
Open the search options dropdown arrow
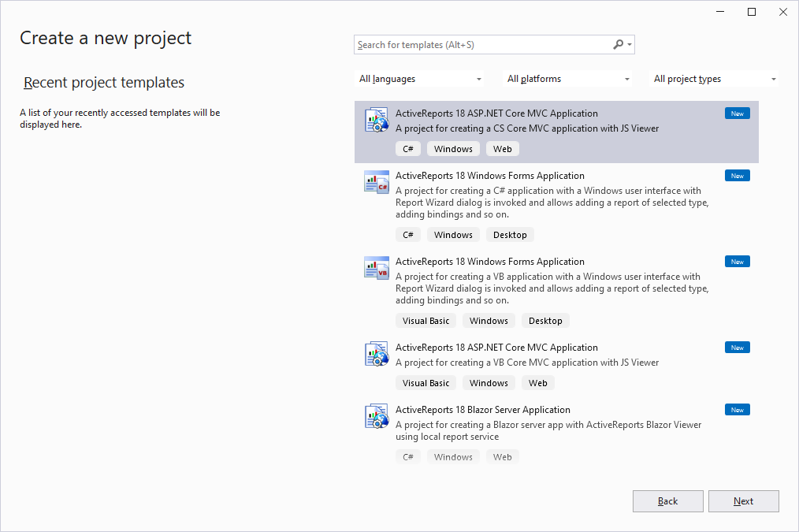pyautogui.click(x=630, y=45)
